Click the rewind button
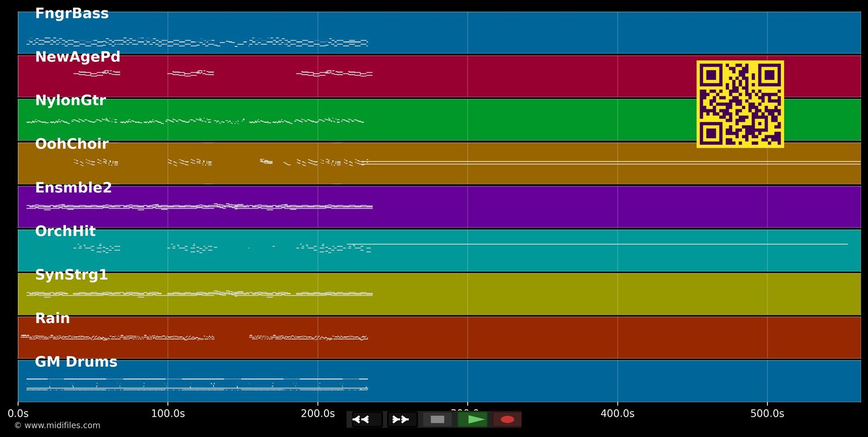868x437 pixels. click(x=366, y=420)
